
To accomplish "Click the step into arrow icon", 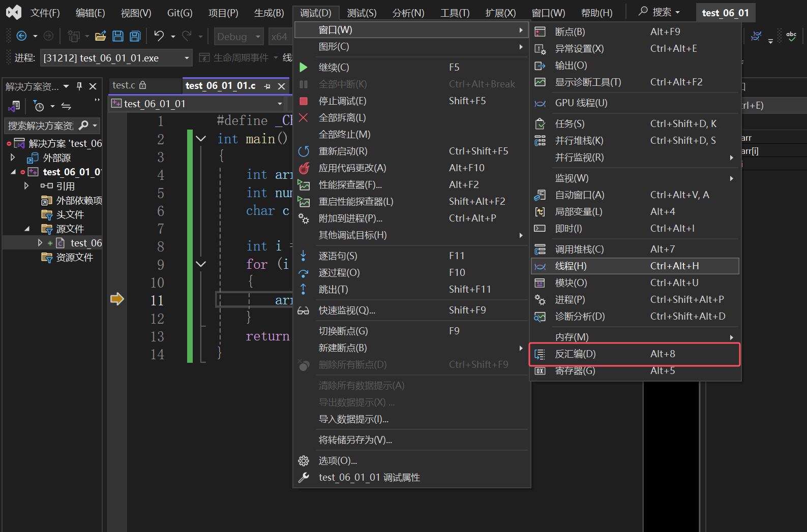I will 303,256.
